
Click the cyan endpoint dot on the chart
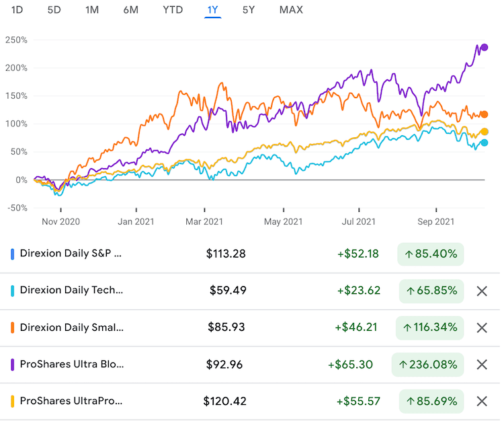(x=484, y=143)
